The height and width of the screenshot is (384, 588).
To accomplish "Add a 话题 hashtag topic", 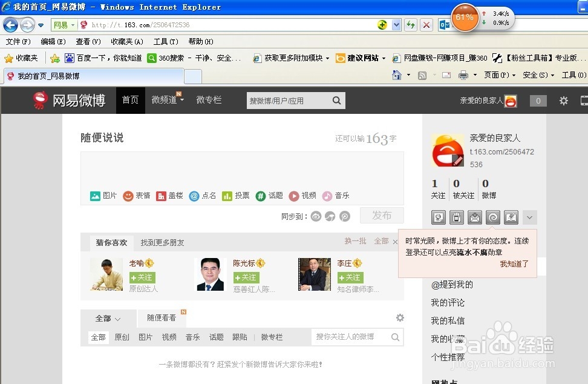I will (260, 196).
